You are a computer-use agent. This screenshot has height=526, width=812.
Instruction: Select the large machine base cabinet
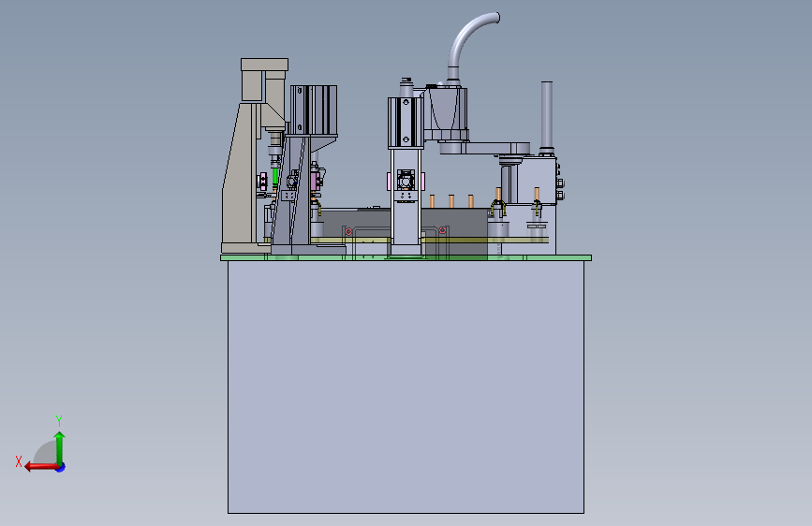coord(406,387)
